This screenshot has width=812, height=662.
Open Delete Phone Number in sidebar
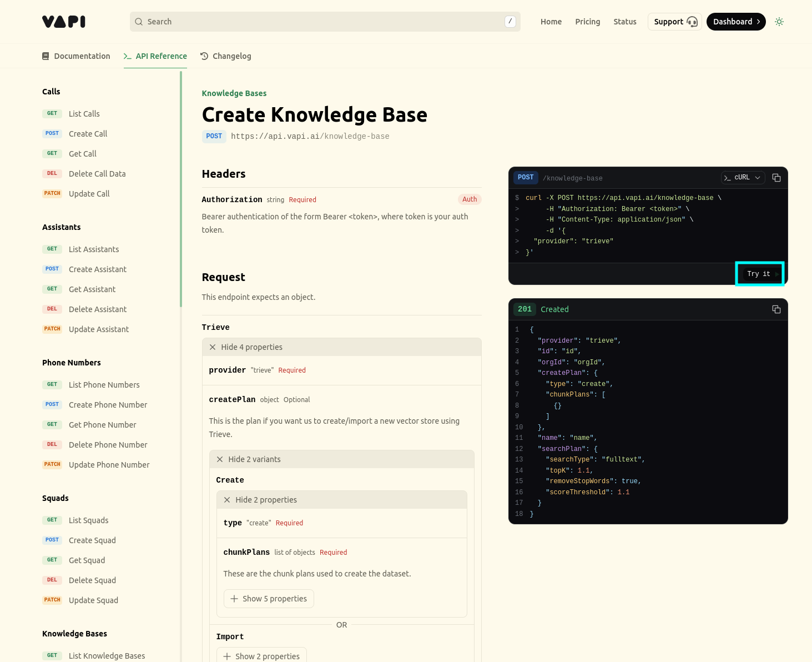point(108,445)
